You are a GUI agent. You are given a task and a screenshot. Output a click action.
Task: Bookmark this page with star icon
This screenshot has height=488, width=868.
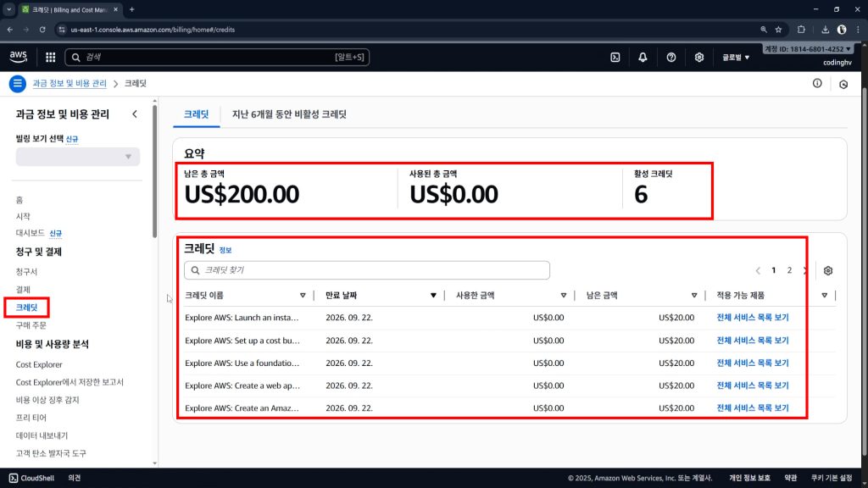[778, 30]
